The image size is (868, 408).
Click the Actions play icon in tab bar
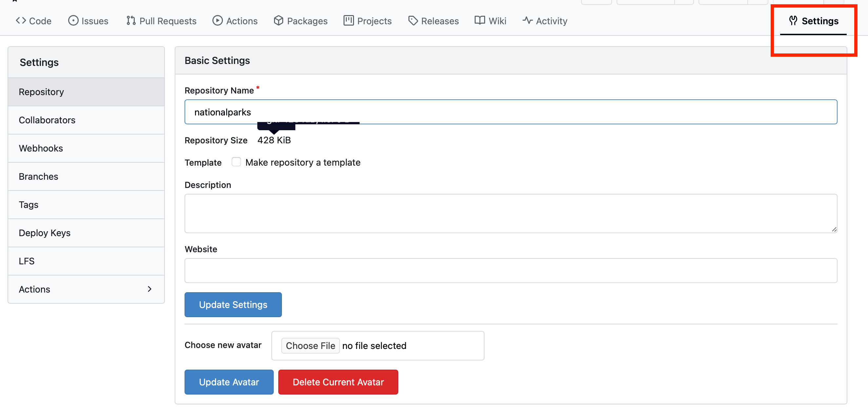tap(217, 21)
